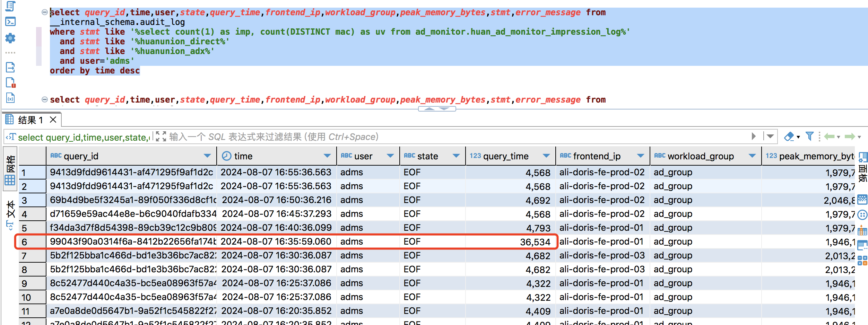868x325 pixels.
Task: Select row 6 via its row number
Action: point(32,242)
